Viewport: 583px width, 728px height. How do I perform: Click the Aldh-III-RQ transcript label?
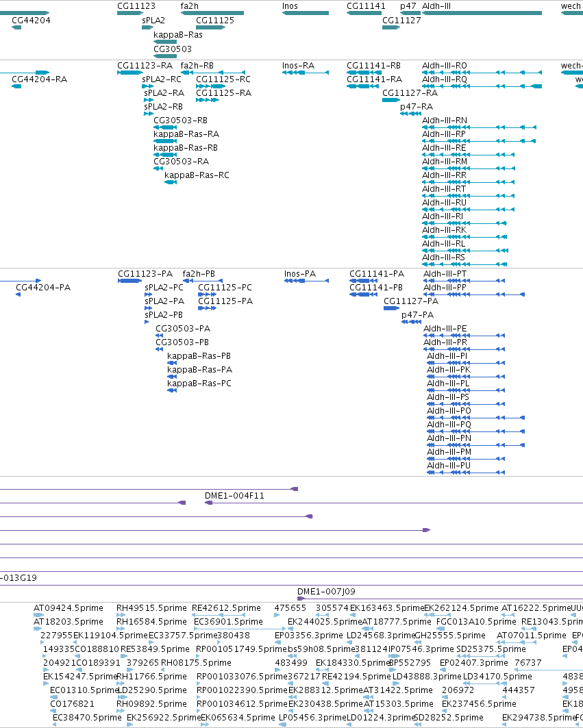(x=445, y=79)
